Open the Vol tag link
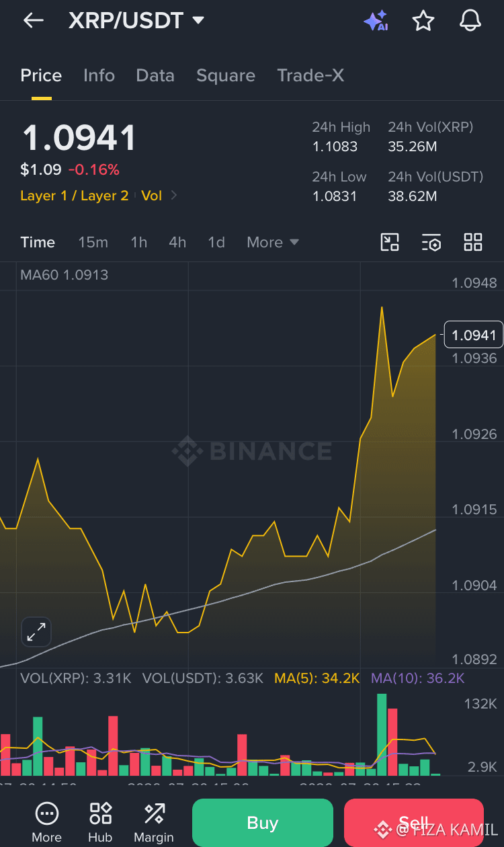The image size is (504, 847). pyautogui.click(x=152, y=196)
